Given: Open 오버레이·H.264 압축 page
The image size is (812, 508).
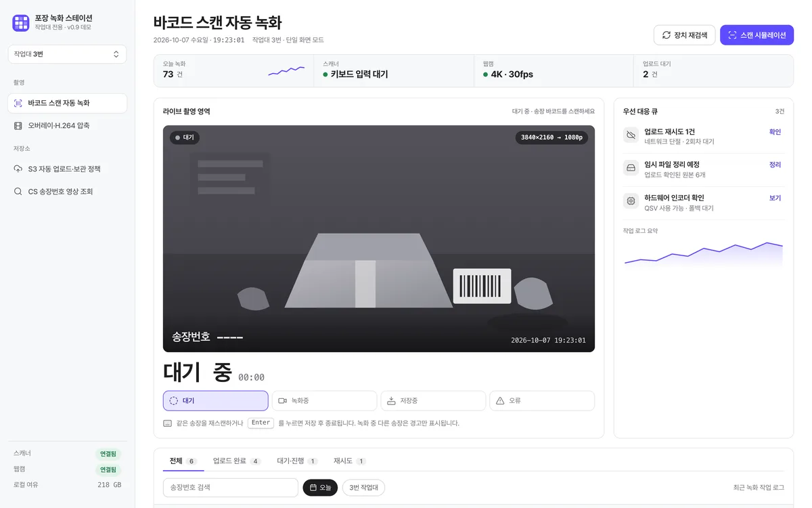Looking at the screenshot, I should pyautogui.click(x=67, y=125).
